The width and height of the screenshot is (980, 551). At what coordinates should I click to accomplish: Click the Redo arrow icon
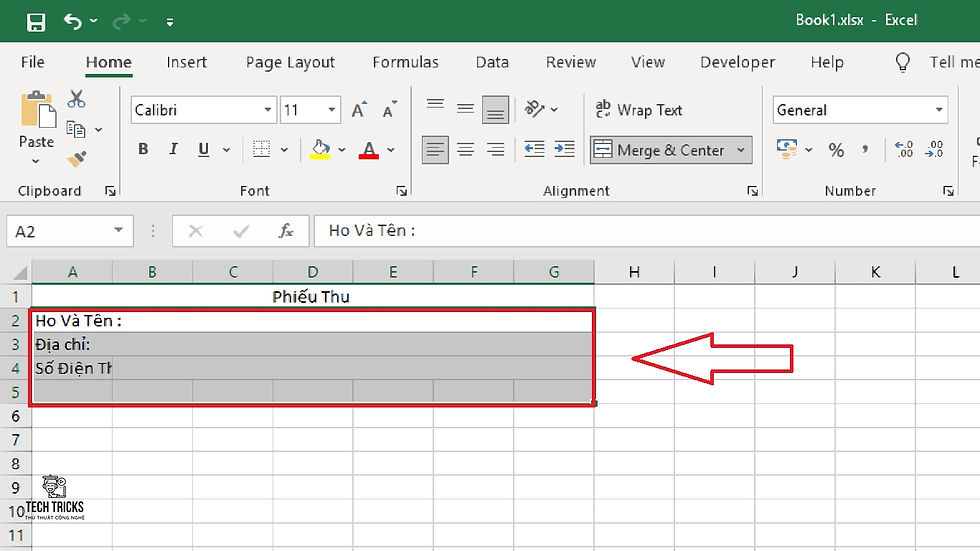pyautogui.click(x=121, y=22)
